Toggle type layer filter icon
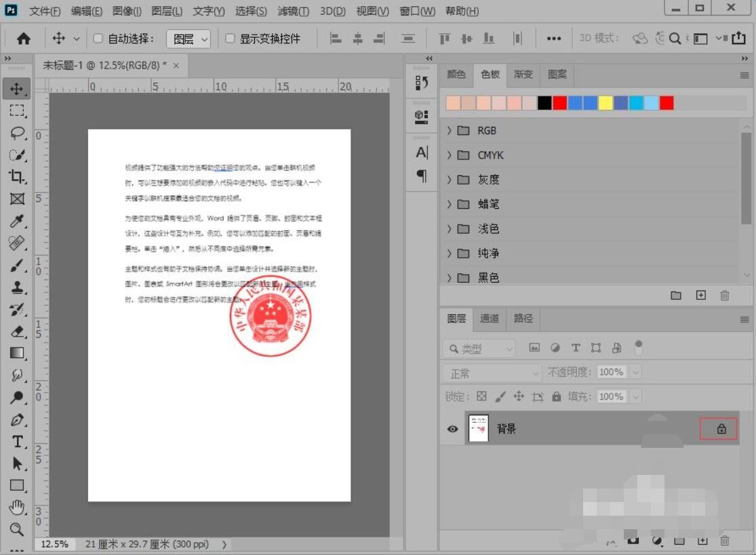This screenshot has width=756, height=555. tap(575, 348)
